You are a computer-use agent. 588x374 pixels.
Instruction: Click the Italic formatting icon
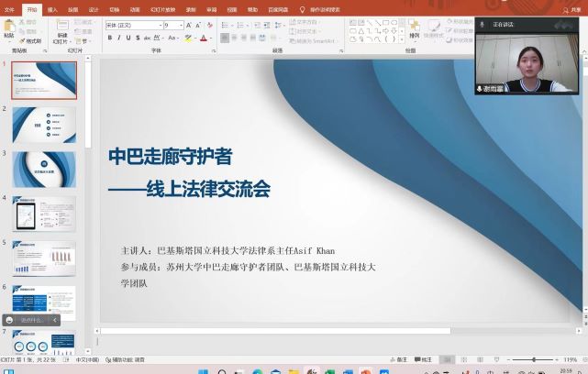coord(118,38)
